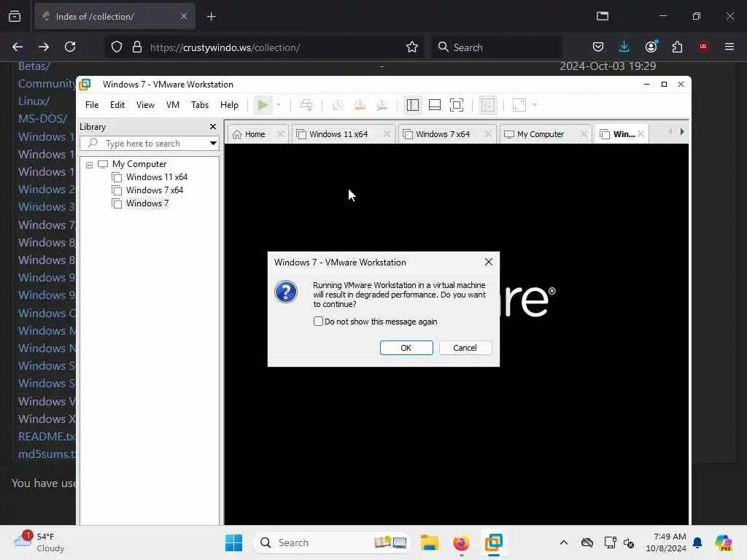Switch to the My Computer tab
Image resolution: width=747 pixels, height=560 pixels.
(x=541, y=134)
